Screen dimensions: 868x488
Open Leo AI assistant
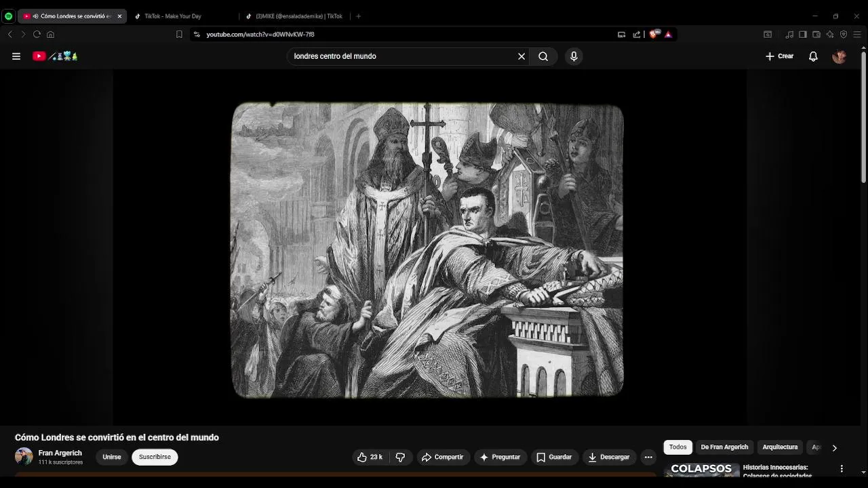click(x=830, y=35)
